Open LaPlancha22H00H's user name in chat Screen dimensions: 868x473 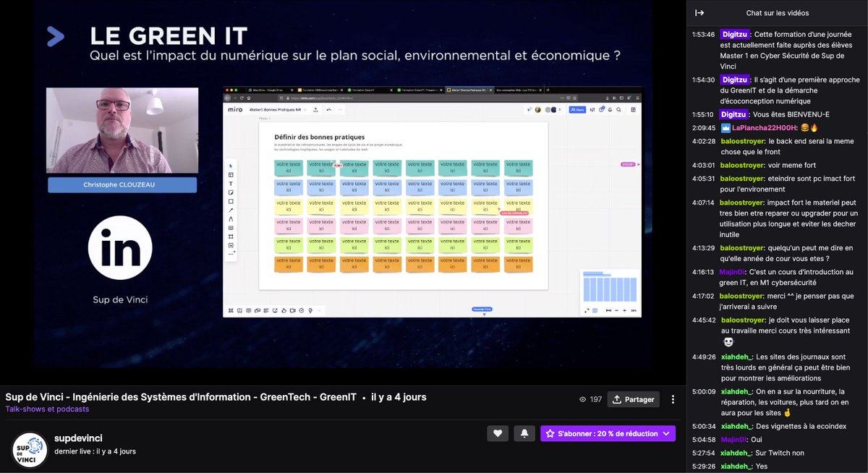pos(765,128)
